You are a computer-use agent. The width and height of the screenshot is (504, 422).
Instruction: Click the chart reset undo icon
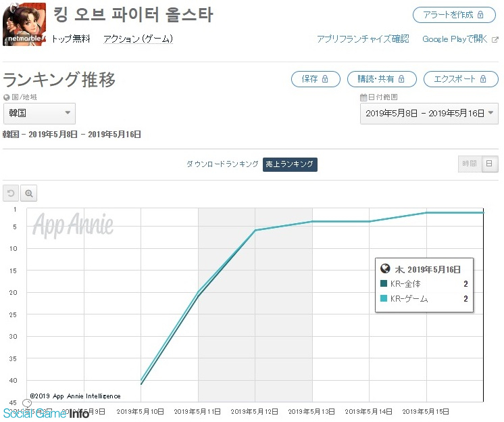[11, 193]
